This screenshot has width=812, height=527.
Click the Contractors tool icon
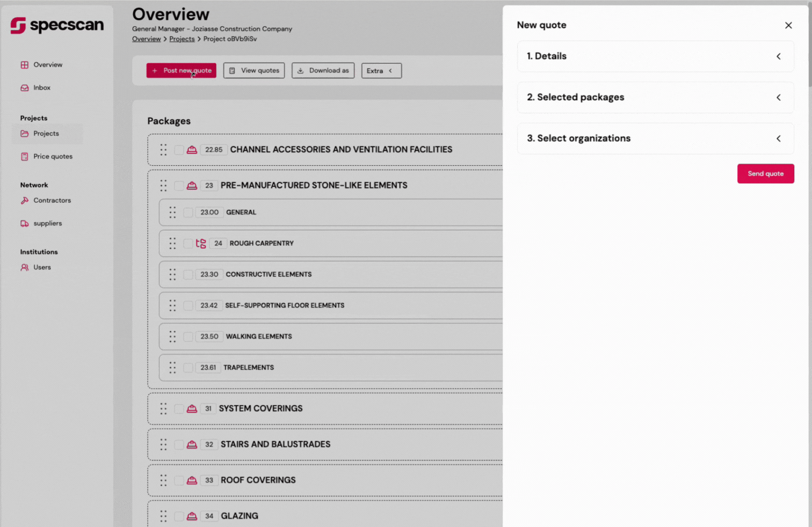click(25, 201)
